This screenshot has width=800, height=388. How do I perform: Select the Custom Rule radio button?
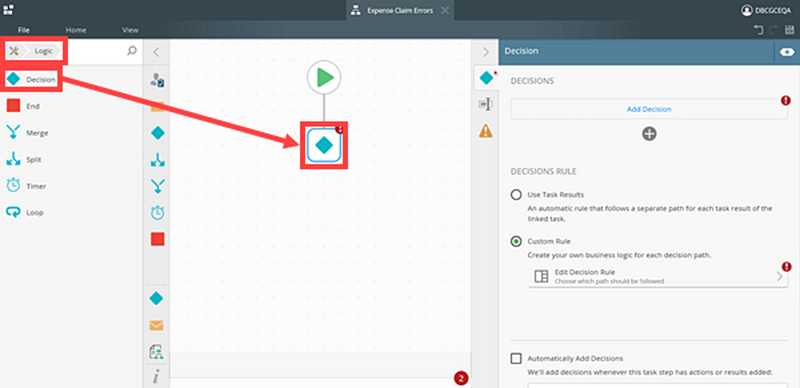[516, 241]
